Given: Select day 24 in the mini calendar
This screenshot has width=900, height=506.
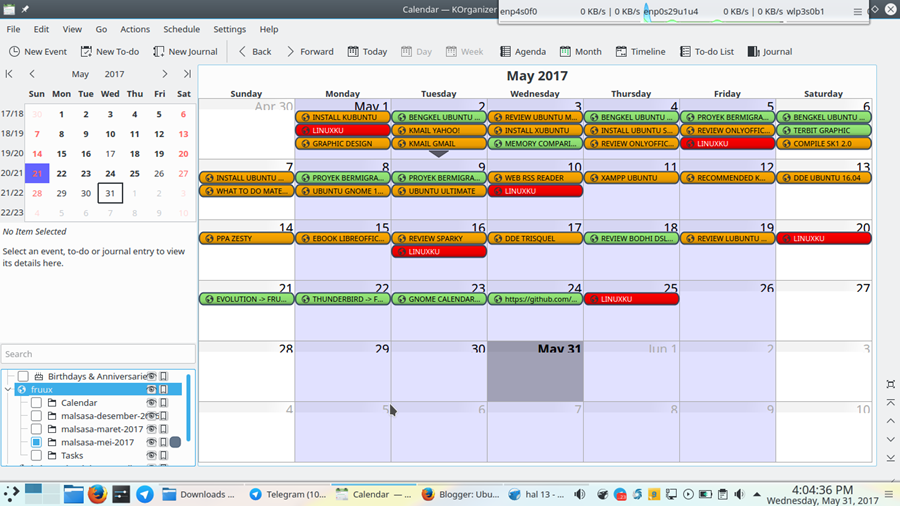Looking at the screenshot, I should coord(110,173).
